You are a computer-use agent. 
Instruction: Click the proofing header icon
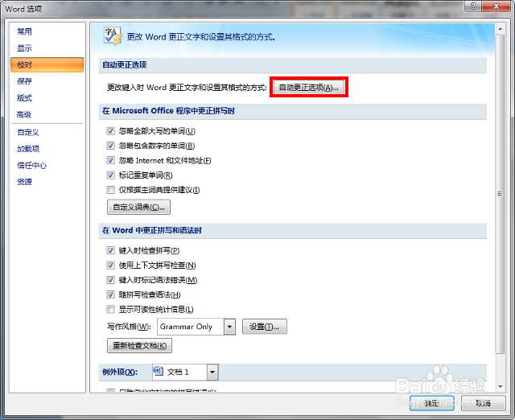point(113,35)
